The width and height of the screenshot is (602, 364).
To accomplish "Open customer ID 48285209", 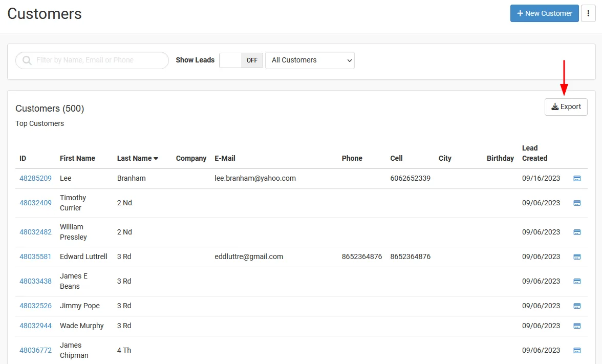I will tap(35, 178).
